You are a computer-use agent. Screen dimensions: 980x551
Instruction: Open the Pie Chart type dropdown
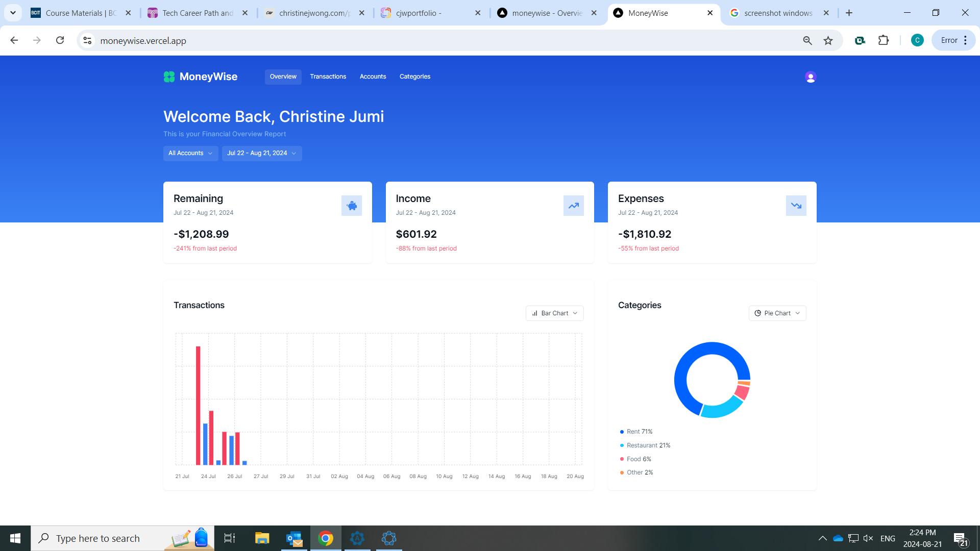777,313
